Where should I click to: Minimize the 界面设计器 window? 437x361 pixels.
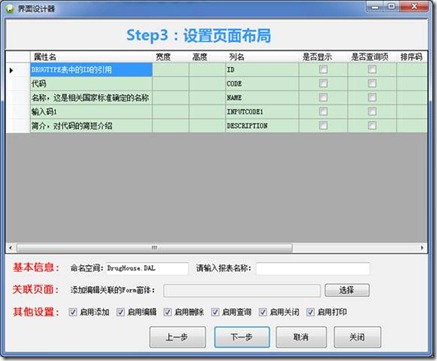[x=375, y=6]
